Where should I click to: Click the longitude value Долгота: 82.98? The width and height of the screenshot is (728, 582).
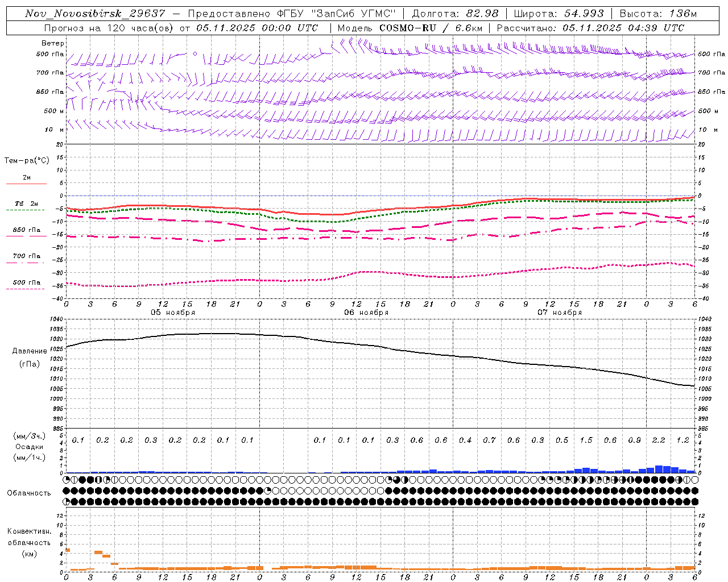(455, 14)
